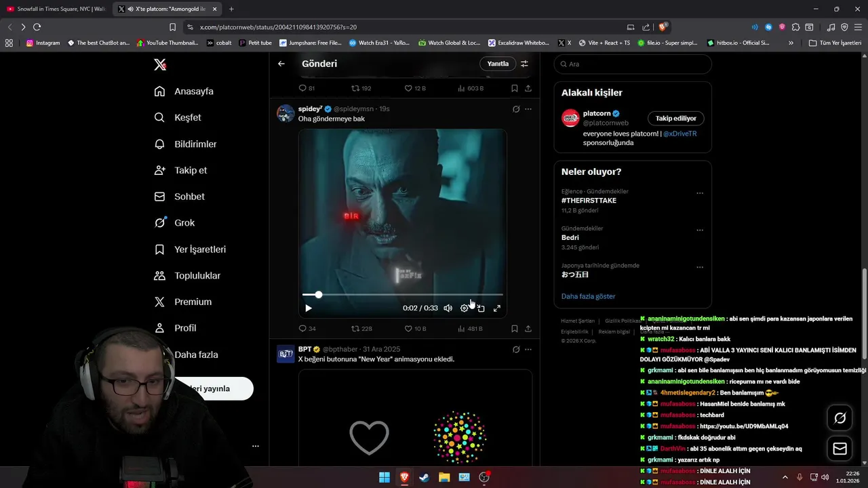
Task: Open Erişilebilirlik footer link
Action: [575, 332]
